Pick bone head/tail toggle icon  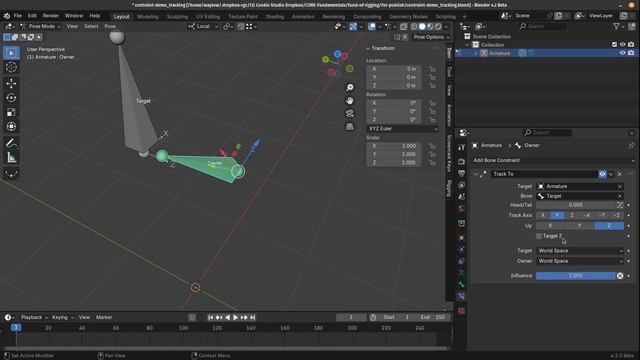(620, 205)
